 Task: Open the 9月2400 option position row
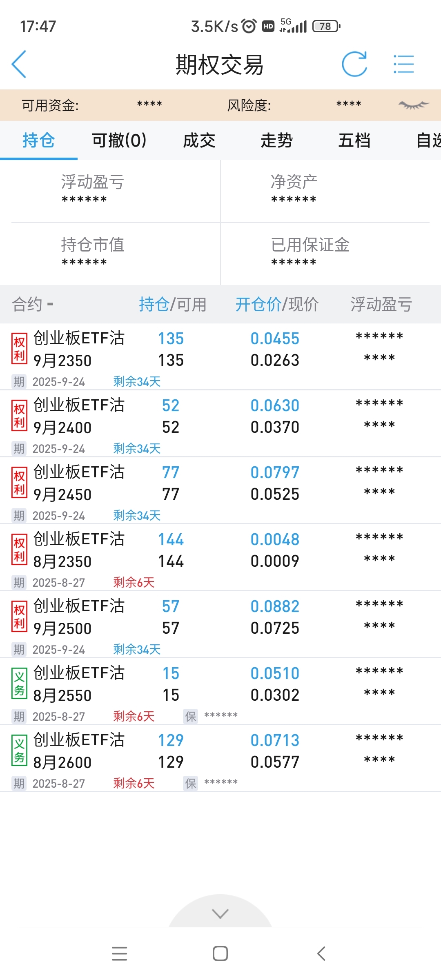(x=220, y=423)
